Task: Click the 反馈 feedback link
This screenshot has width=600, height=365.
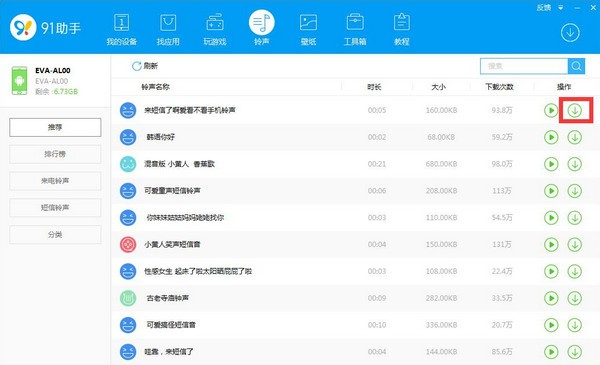Action: pyautogui.click(x=543, y=7)
